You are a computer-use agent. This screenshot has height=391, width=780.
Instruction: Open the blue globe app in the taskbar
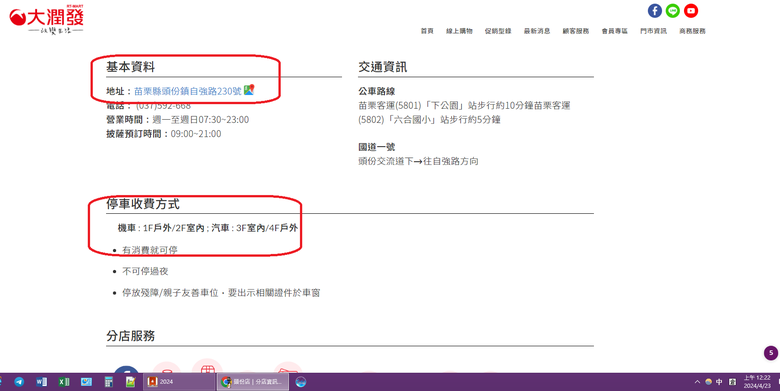tap(300, 382)
